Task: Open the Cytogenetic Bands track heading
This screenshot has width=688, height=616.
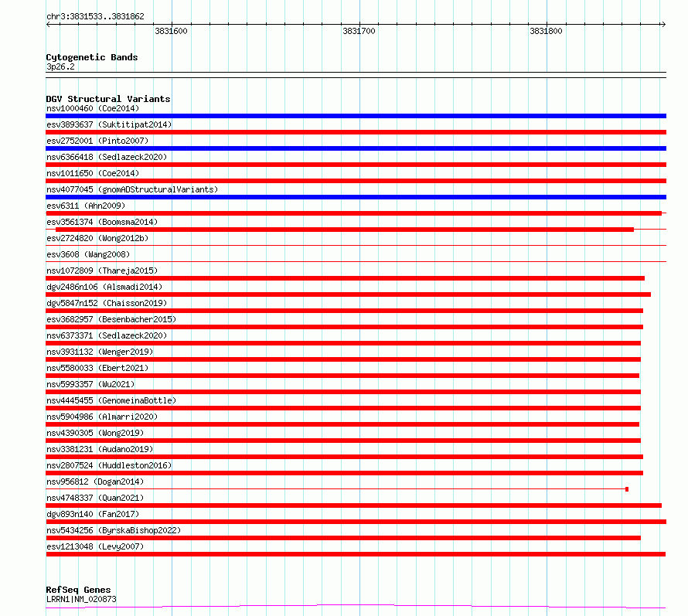Action: pos(92,57)
